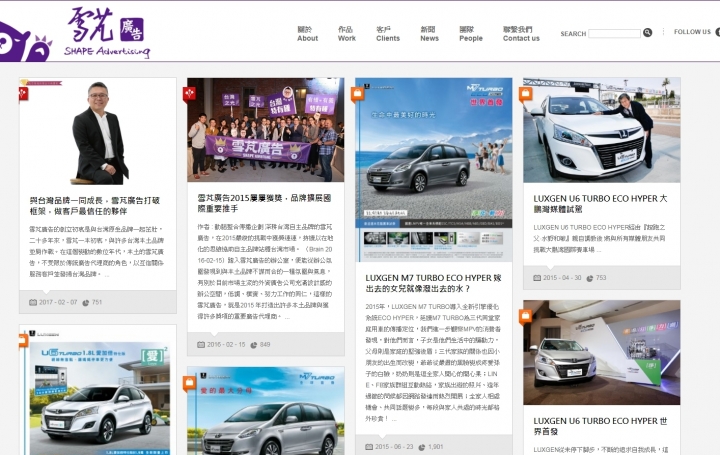Click the view count 1,901
Viewport: 720px width, 455px height.
(x=435, y=447)
